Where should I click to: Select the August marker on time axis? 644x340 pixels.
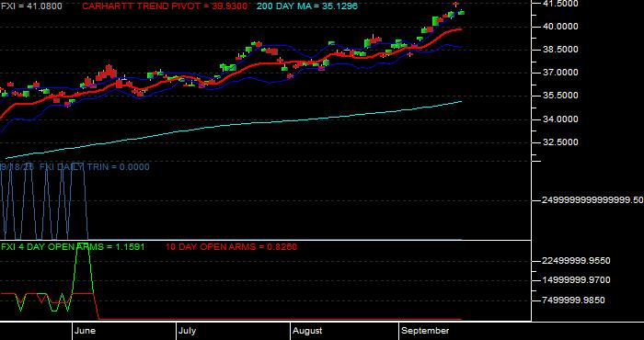coord(307,331)
